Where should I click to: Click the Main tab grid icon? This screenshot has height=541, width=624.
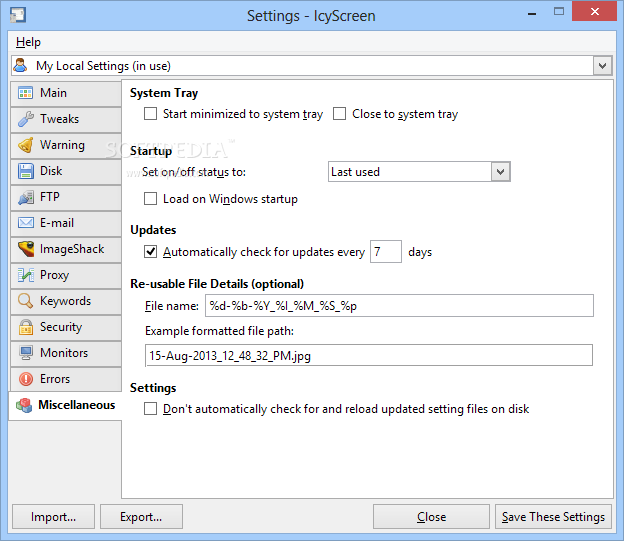26,93
